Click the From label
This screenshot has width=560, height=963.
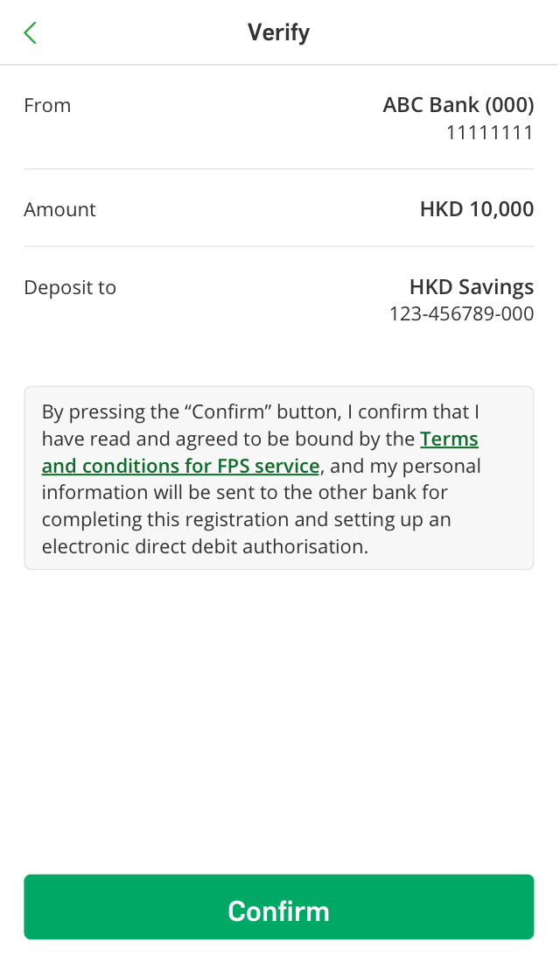coord(47,106)
